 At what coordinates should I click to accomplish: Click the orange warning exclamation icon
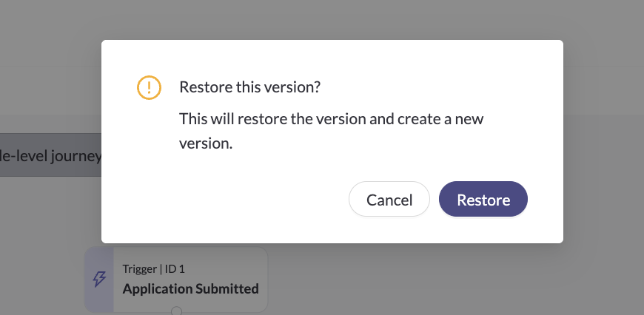coord(149,88)
